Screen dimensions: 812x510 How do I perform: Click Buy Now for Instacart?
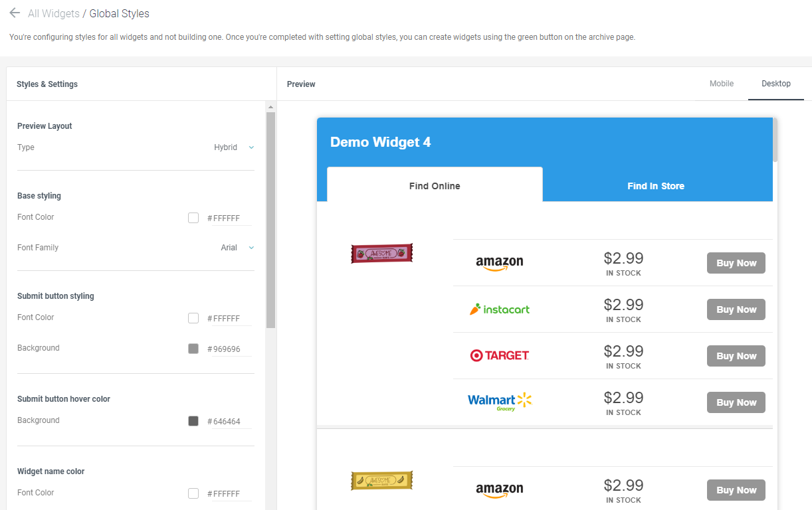tap(736, 309)
